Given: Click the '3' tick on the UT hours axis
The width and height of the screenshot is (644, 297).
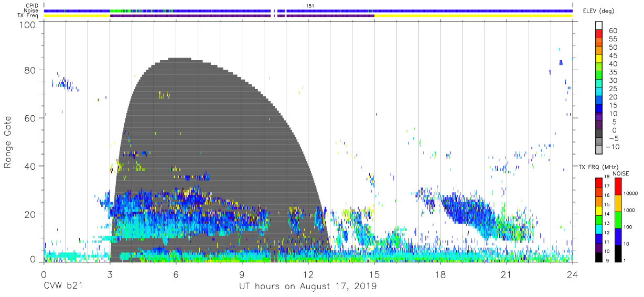Looking at the screenshot, I should coord(110,274).
